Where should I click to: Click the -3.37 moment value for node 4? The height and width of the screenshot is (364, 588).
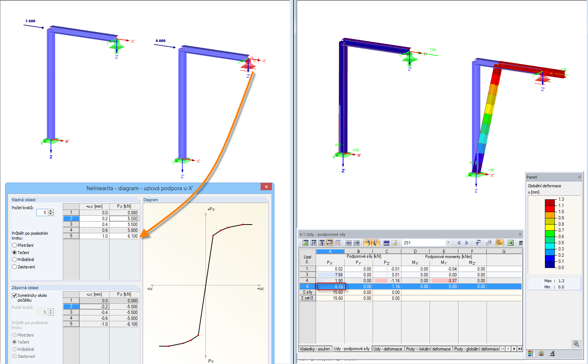[444, 281]
